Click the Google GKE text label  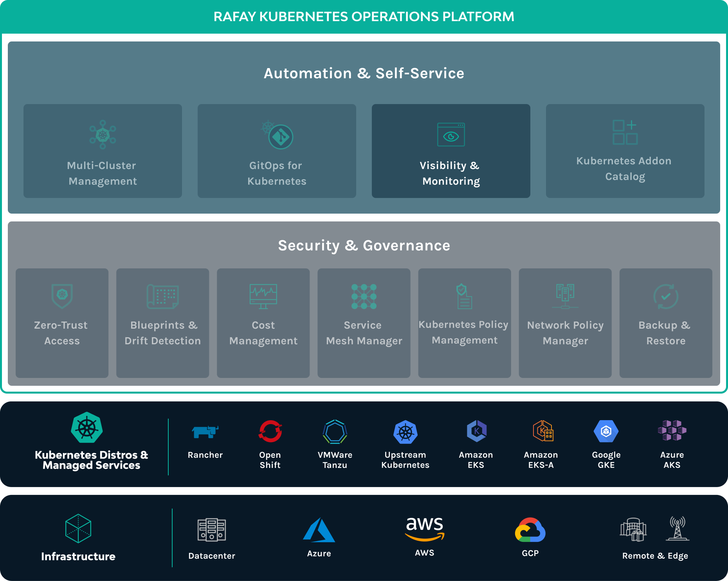pyautogui.click(x=606, y=460)
